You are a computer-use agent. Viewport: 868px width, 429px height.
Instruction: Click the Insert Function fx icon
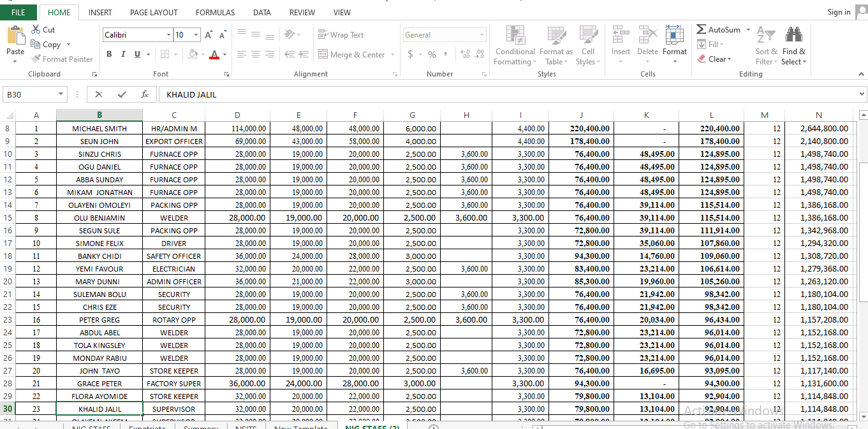click(x=145, y=94)
